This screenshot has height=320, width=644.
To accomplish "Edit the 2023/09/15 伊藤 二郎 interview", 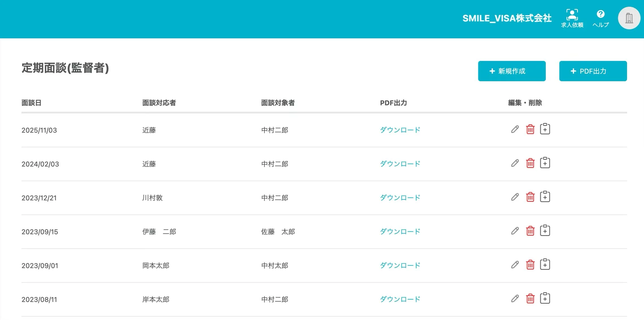I will 515,231.
